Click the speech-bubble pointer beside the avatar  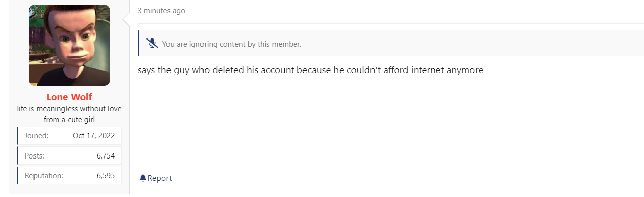click(x=127, y=20)
